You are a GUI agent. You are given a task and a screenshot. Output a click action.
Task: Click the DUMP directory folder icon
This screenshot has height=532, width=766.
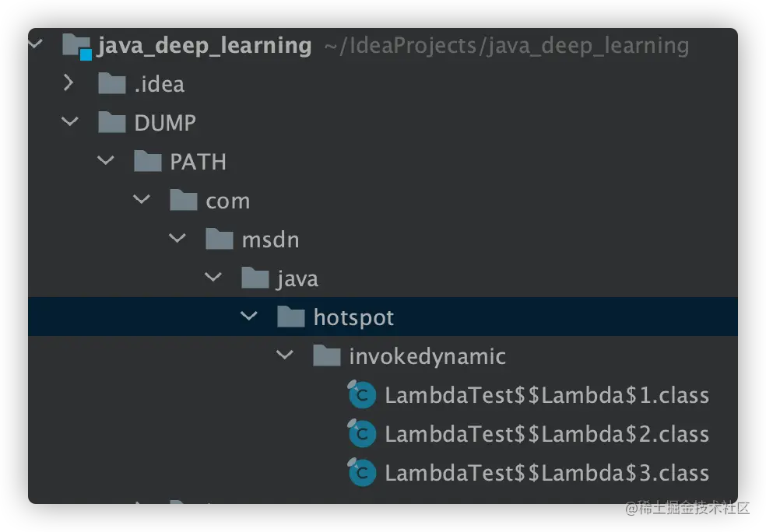tap(111, 122)
